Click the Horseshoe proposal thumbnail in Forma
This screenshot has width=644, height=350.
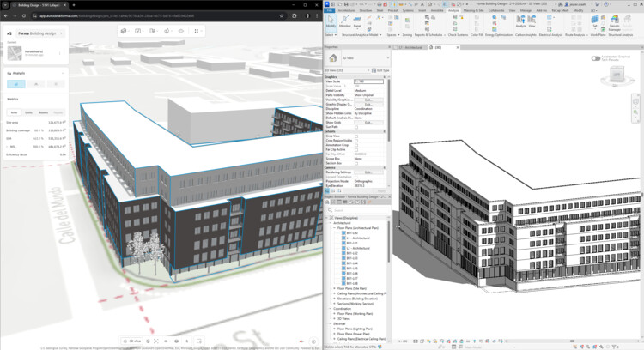click(15, 53)
